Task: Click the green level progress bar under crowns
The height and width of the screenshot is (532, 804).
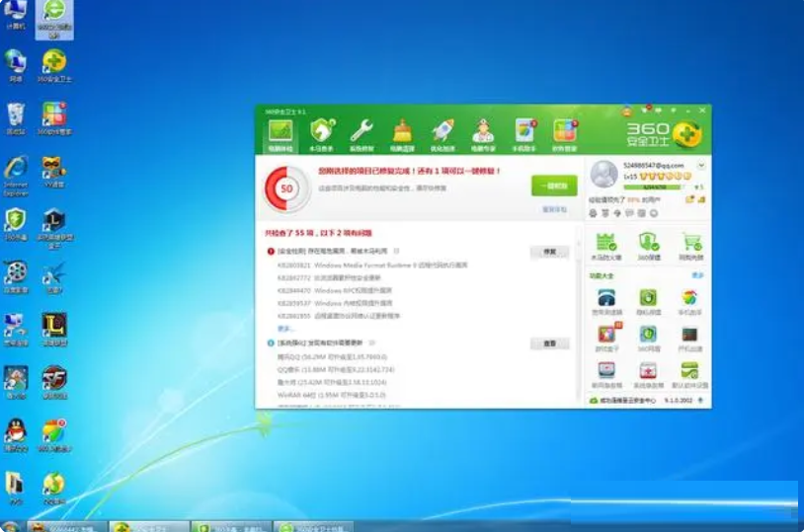Action: [x=653, y=188]
